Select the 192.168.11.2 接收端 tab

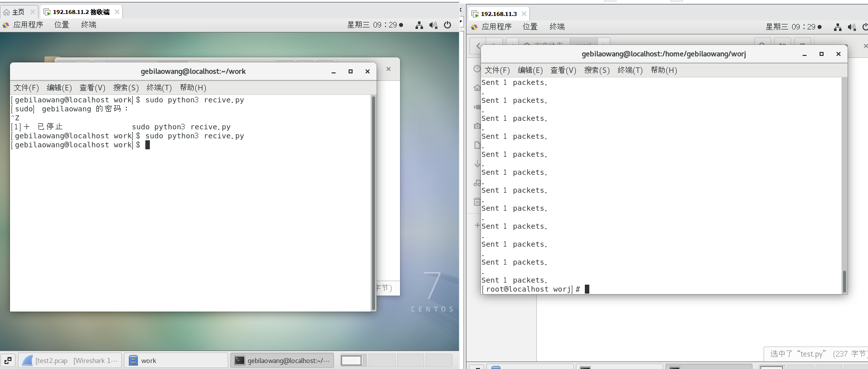[81, 12]
